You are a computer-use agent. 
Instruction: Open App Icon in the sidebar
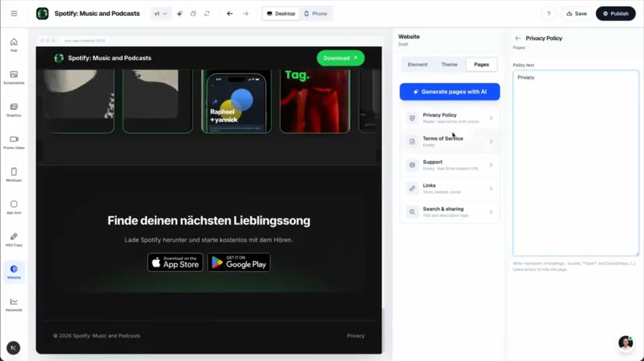pos(14,207)
